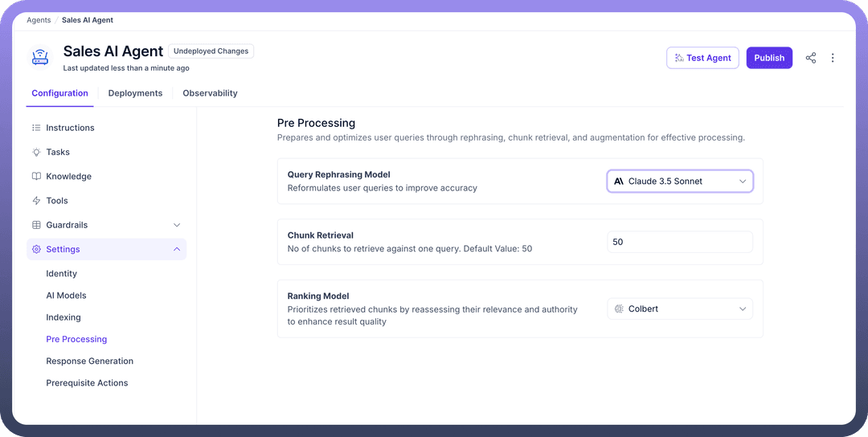The height and width of the screenshot is (437, 868).
Task: Switch to the Deployments tab
Action: tap(135, 93)
